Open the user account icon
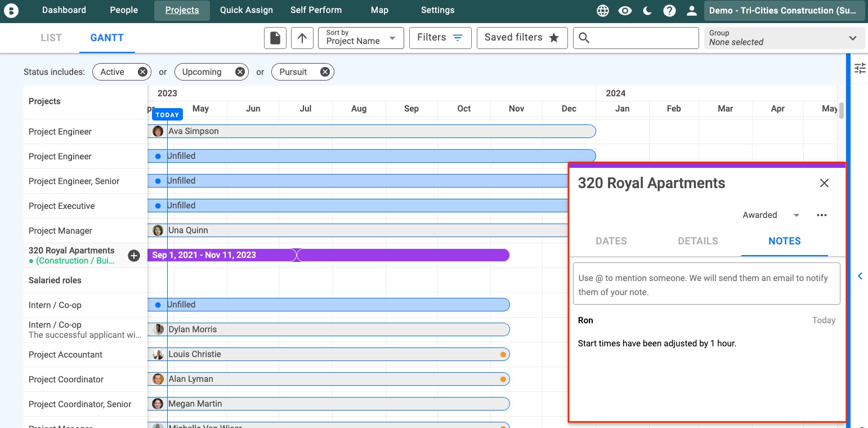 click(691, 10)
